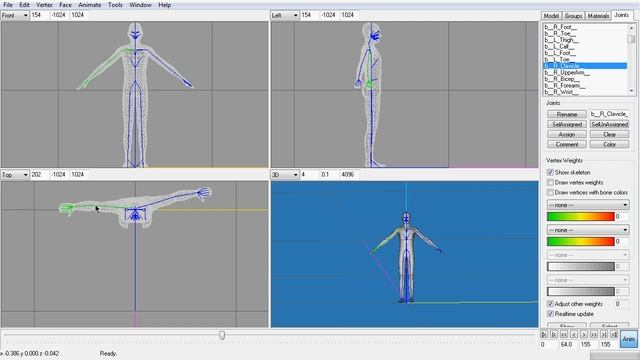Go to the previous keyframe
This screenshot has height=360, width=640.
(554, 334)
